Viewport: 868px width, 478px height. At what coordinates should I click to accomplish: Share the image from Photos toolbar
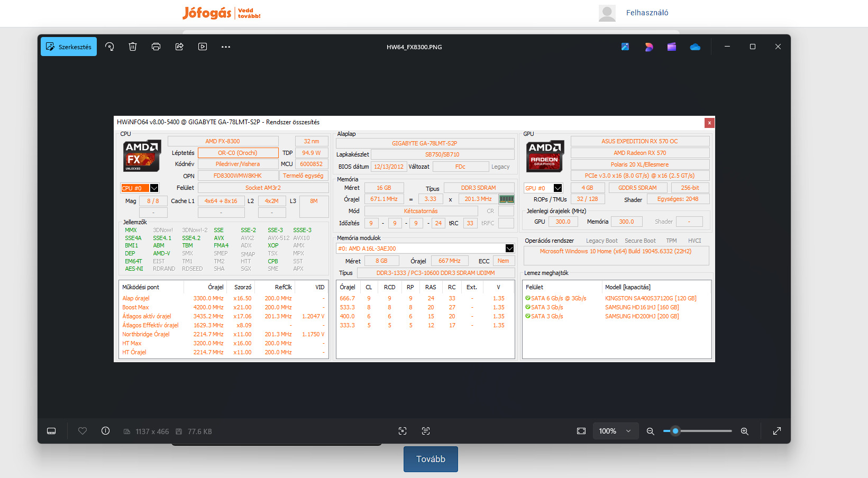[179, 47]
